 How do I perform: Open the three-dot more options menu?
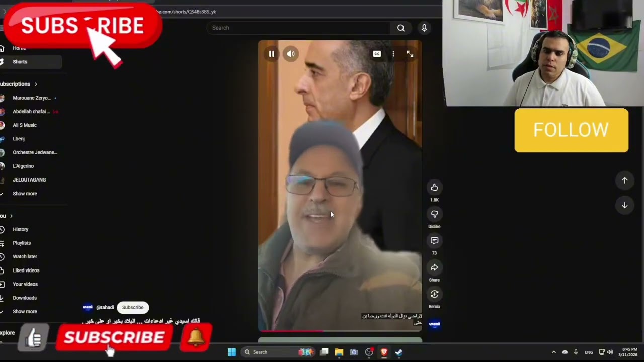(x=393, y=54)
